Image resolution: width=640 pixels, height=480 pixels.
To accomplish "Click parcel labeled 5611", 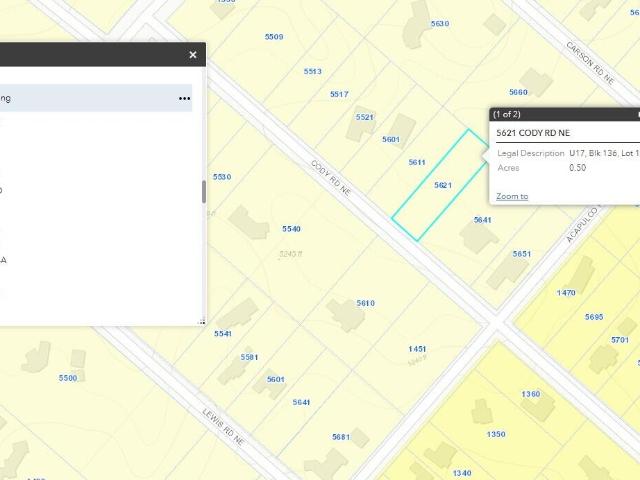I will click(417, 162).
